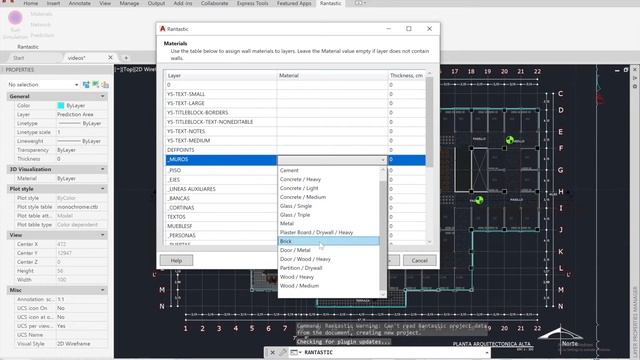The image size is (640, 360).
Task: Open the Insert ribbon tab
Action: (x=53, y=3)
